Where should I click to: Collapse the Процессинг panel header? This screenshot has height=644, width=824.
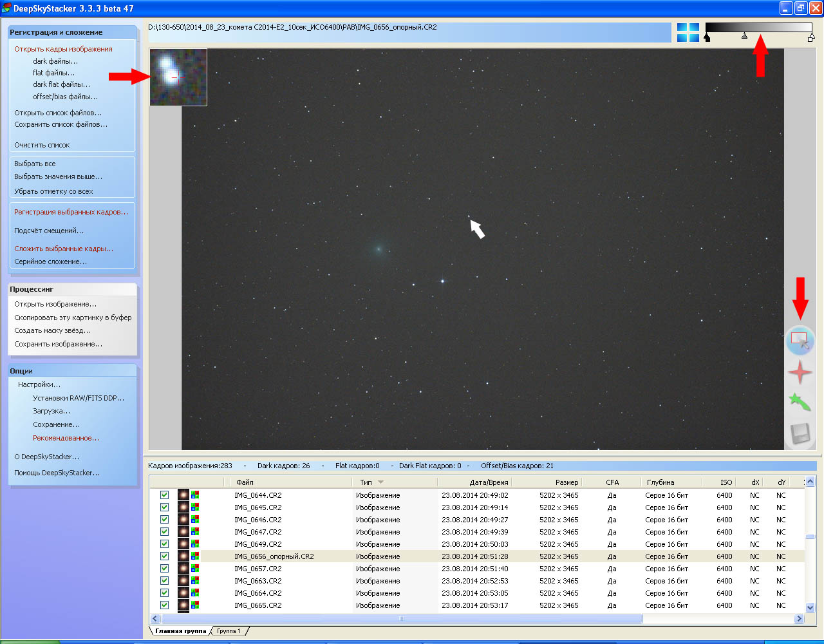click(72, 289)
